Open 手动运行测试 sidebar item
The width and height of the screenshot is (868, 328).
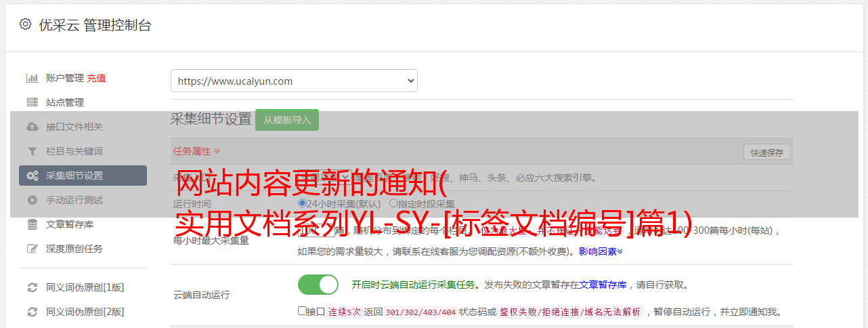tap(74, 200)
